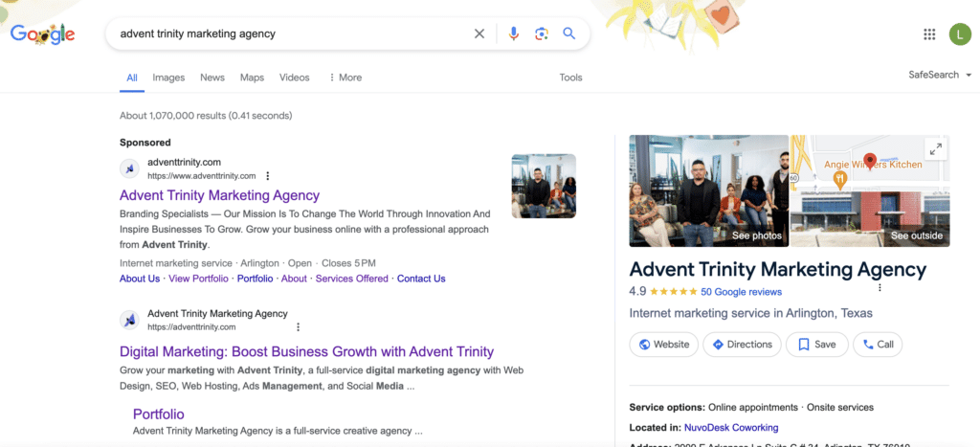Image resolution: width=980 pixels, height=447 pixels.
Task: Open the Google apps grid icon
Action: [x=929, y=34]
